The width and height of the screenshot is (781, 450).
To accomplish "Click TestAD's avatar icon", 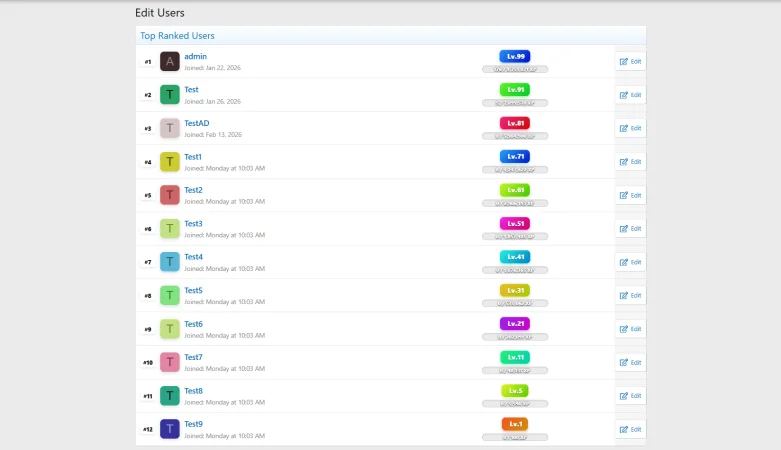I will point(170,129).
